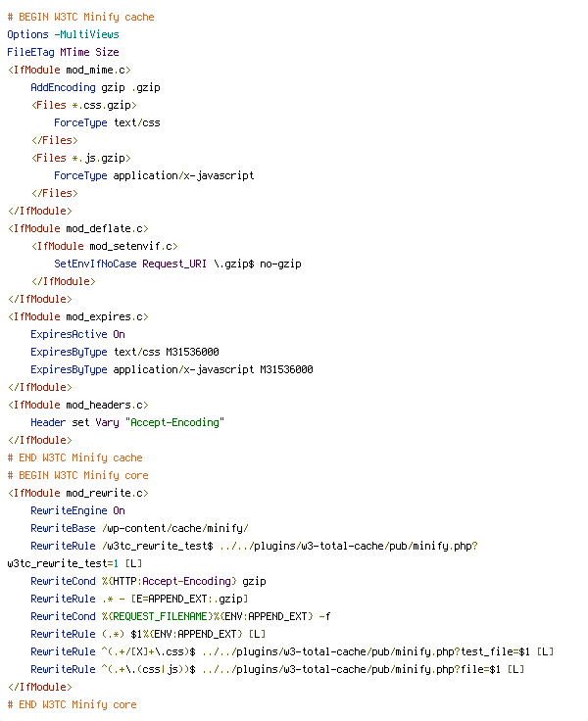The image size is (588, 721).
Task: Click the '# END W3TC Minify core' comment
Action: click(72, 704)
